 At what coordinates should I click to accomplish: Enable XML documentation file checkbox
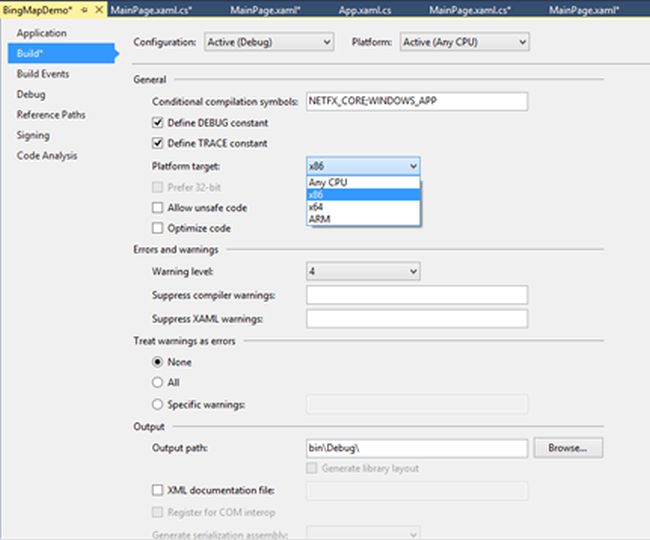coord(158,490)
